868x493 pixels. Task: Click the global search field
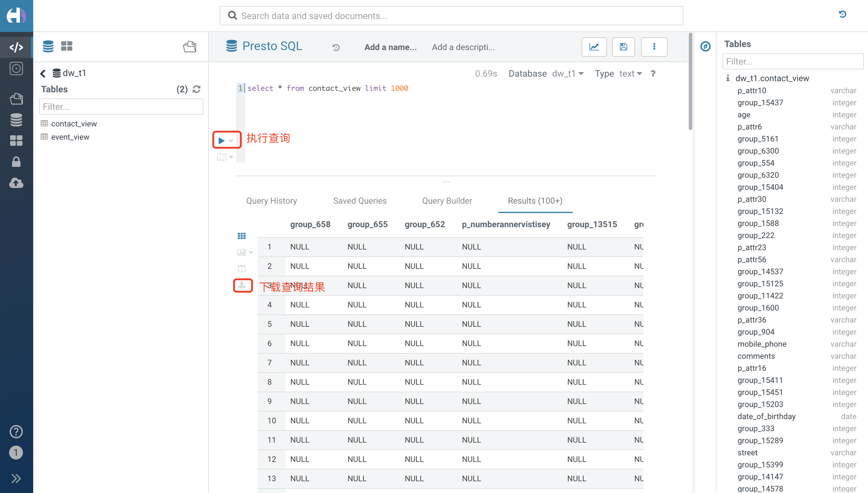tap(451, 16)
